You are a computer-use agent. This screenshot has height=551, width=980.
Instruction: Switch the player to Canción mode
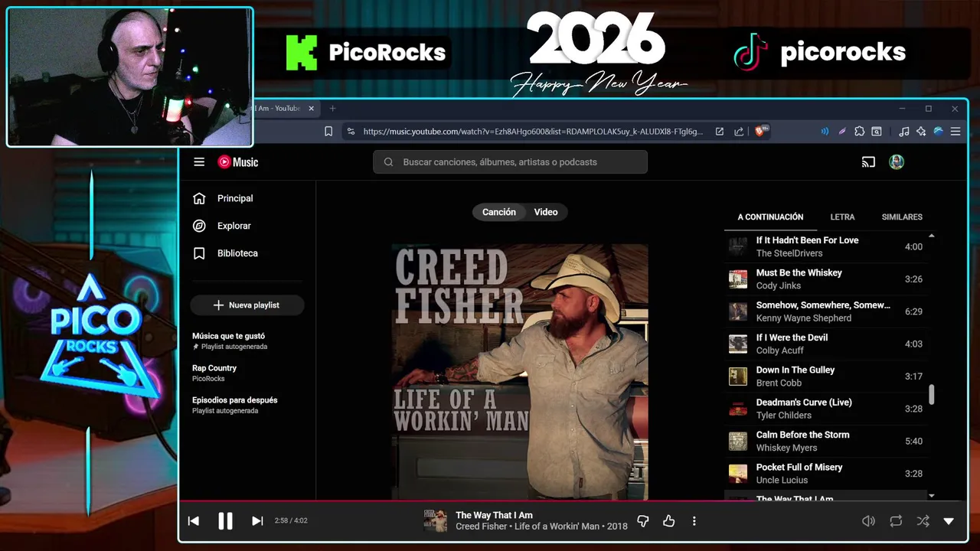(499, 212)
